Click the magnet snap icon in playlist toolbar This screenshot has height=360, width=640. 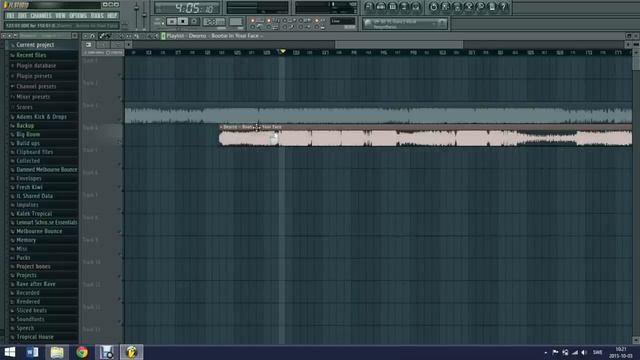tap(93, 36)
